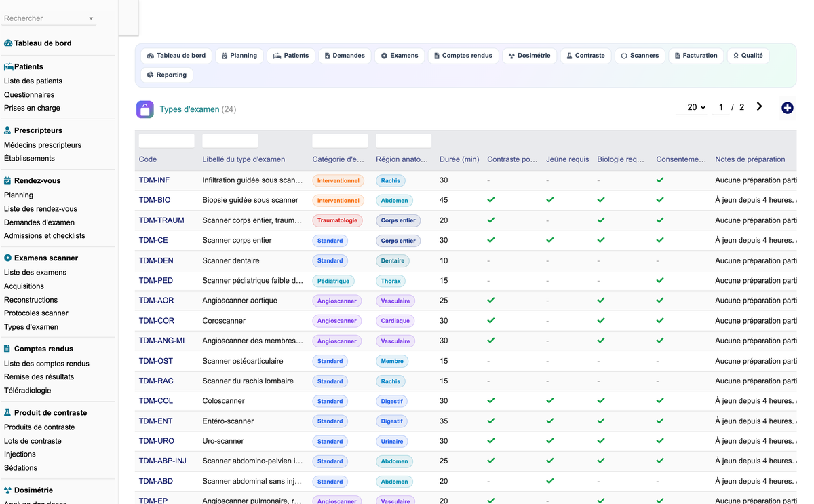
Task: Open Établissements in sidebar
Action: click(x=29, y=158)
